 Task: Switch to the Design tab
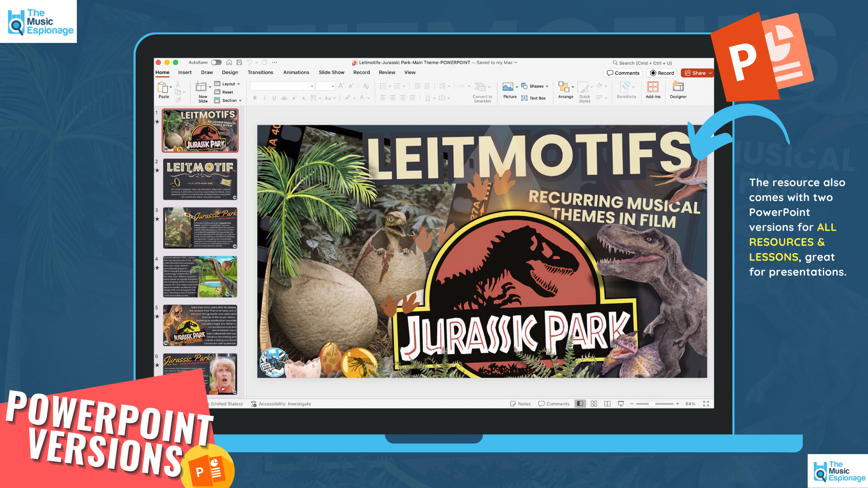(x=230, y=72)
